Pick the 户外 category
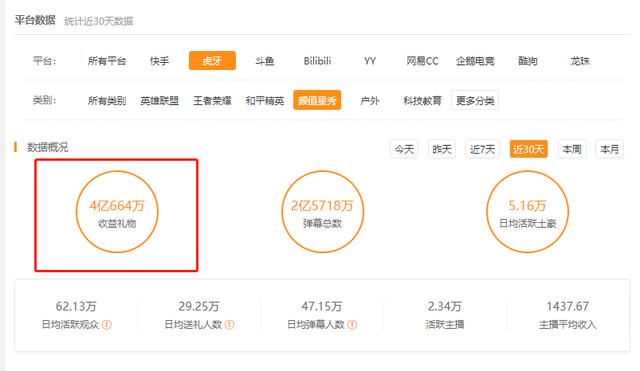The height and width of the screenshot is (371, 640). pyautogui.click(x=370, y=100)
